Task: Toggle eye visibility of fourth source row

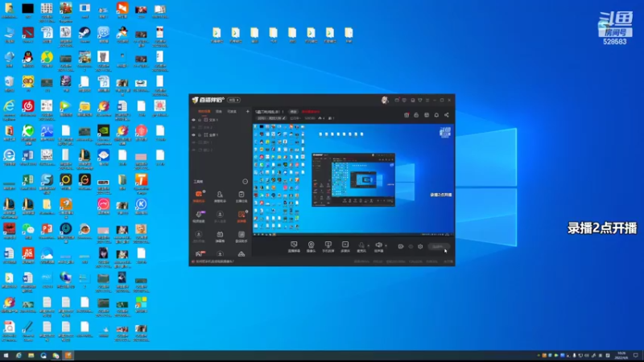Action: [193, 142]
